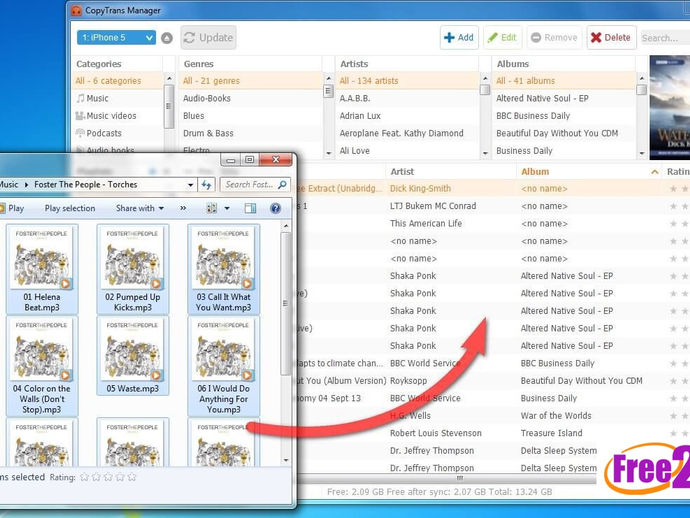Click the Remove button
This screenshot has width=690, height=518.
pyautogui.click(x=554, y=38)
